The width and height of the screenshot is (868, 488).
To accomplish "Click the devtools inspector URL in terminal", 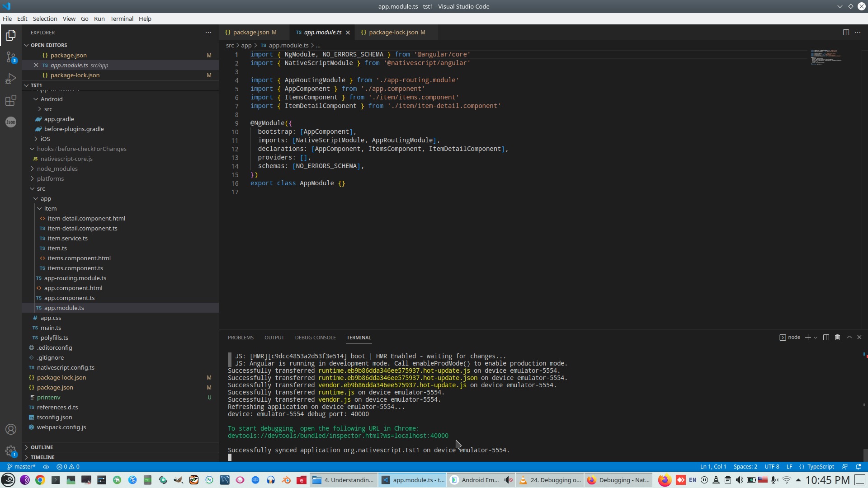I will tap(338, 436).
